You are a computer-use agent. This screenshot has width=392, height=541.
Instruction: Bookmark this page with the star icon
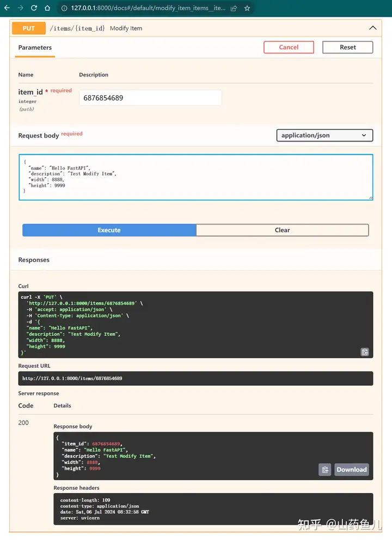tap(247, 8)
